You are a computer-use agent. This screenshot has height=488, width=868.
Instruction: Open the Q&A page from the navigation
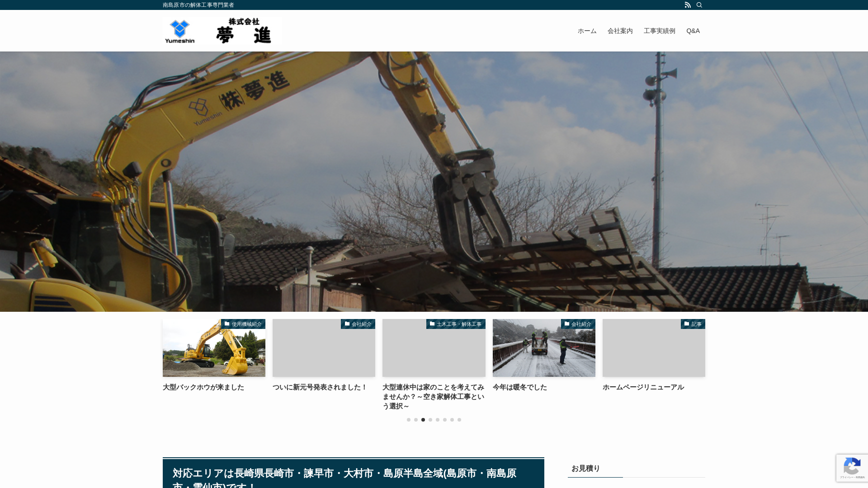(x=693, y=31)
